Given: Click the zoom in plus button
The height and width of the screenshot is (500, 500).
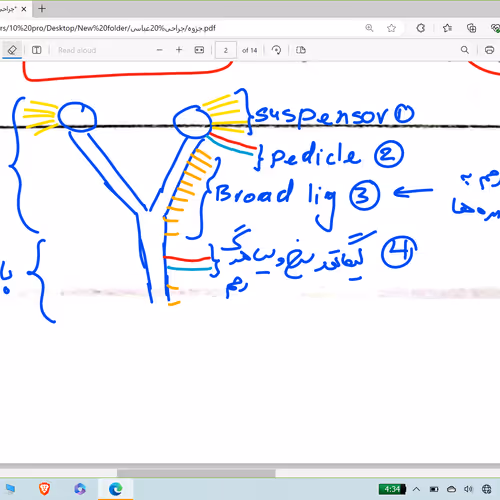Looking at the screenshot, I should point(179,50).
